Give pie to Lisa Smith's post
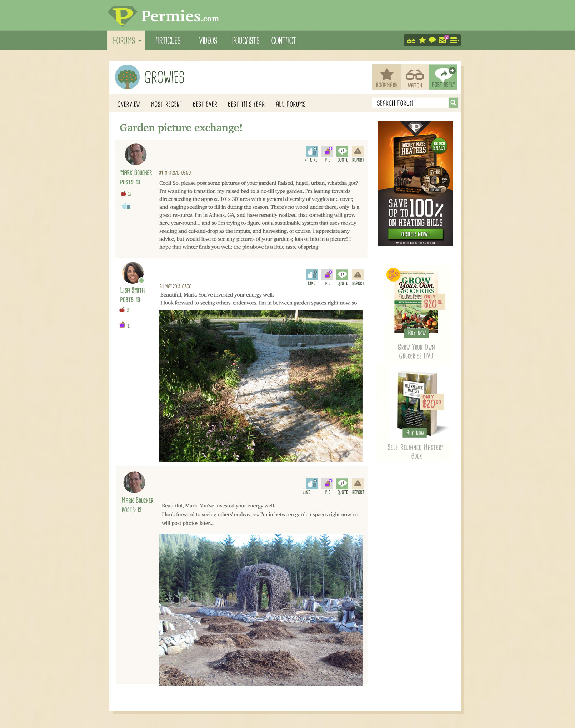This screenshot has width=575, height=728. click(327, 278)
